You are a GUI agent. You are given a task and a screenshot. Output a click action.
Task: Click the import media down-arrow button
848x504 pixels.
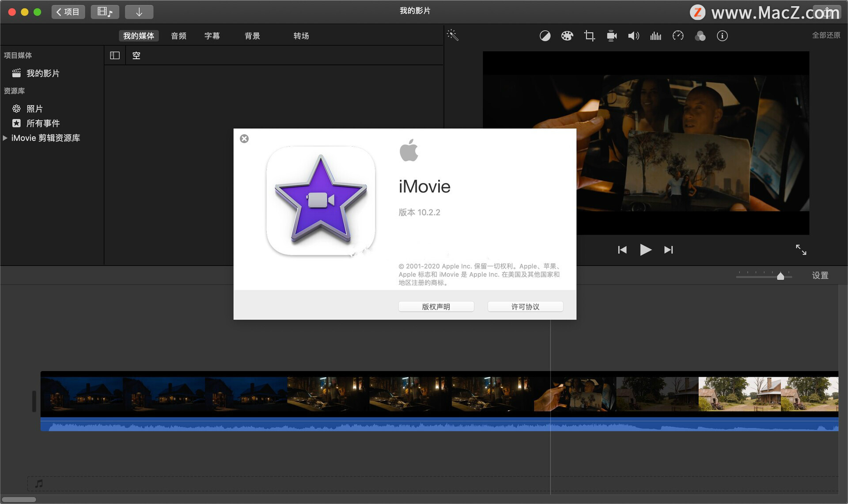(x=139, y=12)
